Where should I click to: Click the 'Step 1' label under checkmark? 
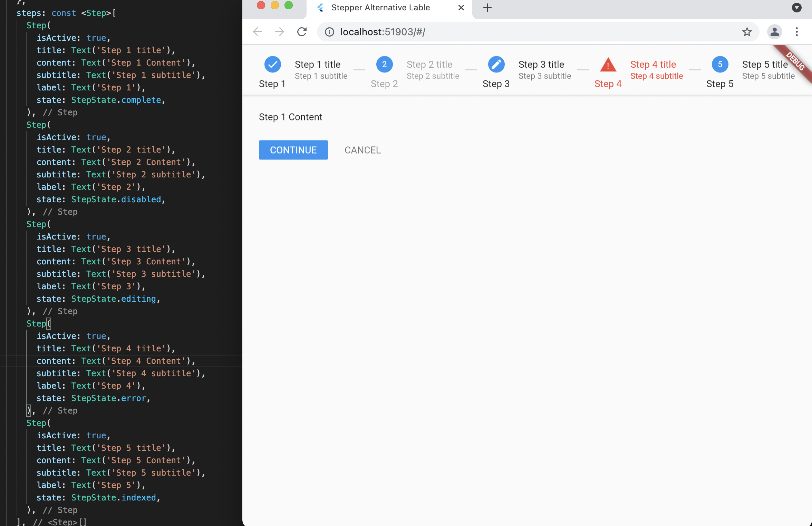tap(272, 84)
